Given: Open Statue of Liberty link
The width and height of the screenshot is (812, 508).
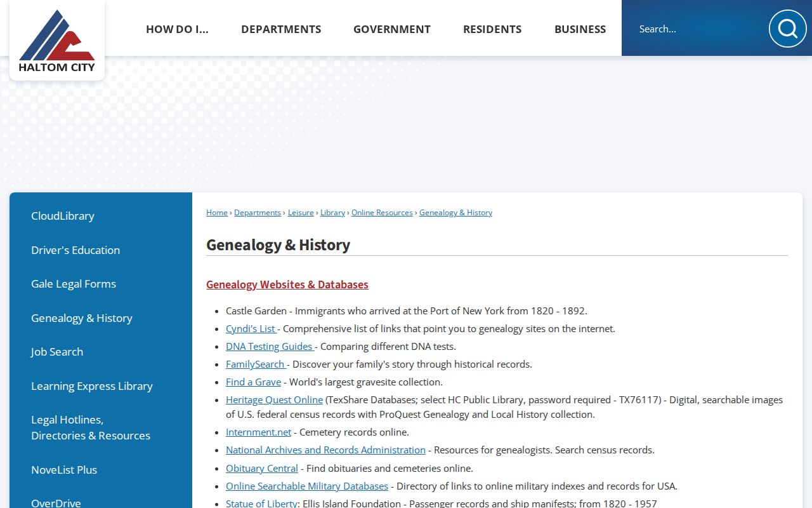Looking at the screenshot, I should [x=261, y=504].
